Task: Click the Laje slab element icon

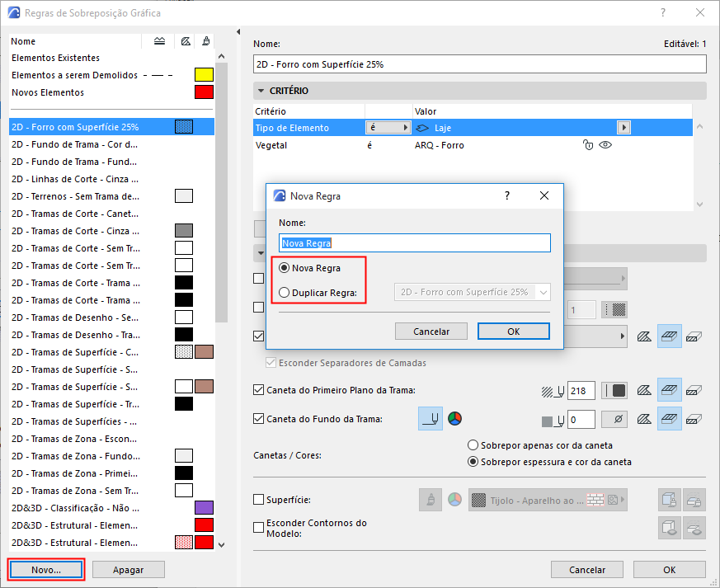Action: pyautogui.click(x=422, y=128)
